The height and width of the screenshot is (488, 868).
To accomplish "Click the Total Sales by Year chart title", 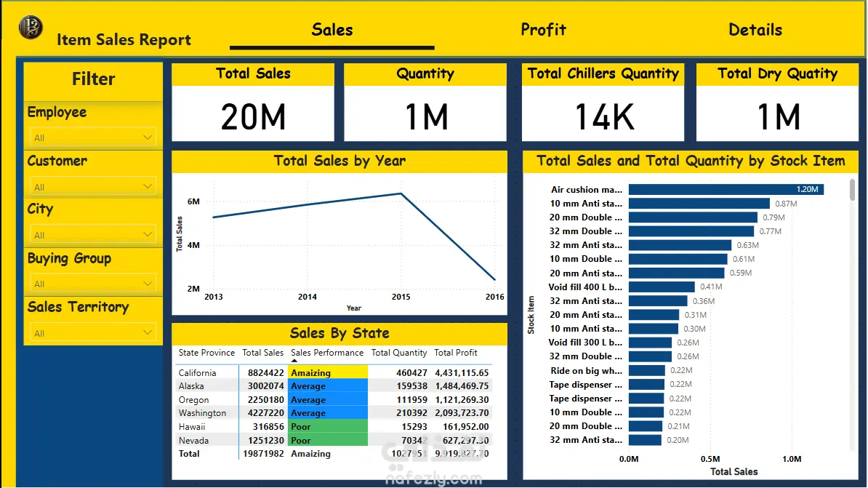I will coord(339,161).
